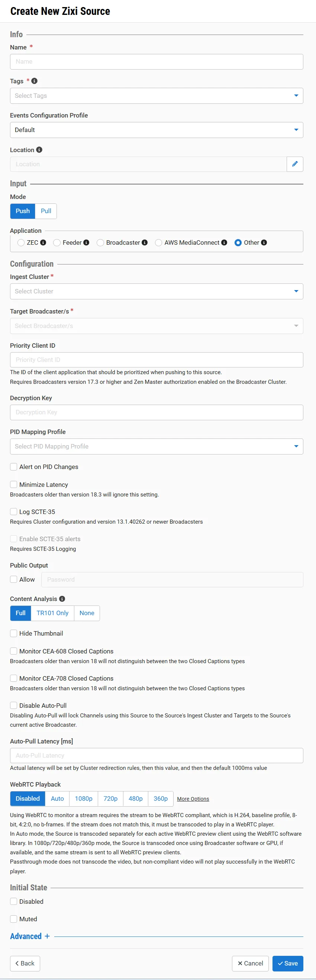This screenshot has width=316, height=980.
Task: Focus the Decryption Key field
Action: tap(156, 412)
